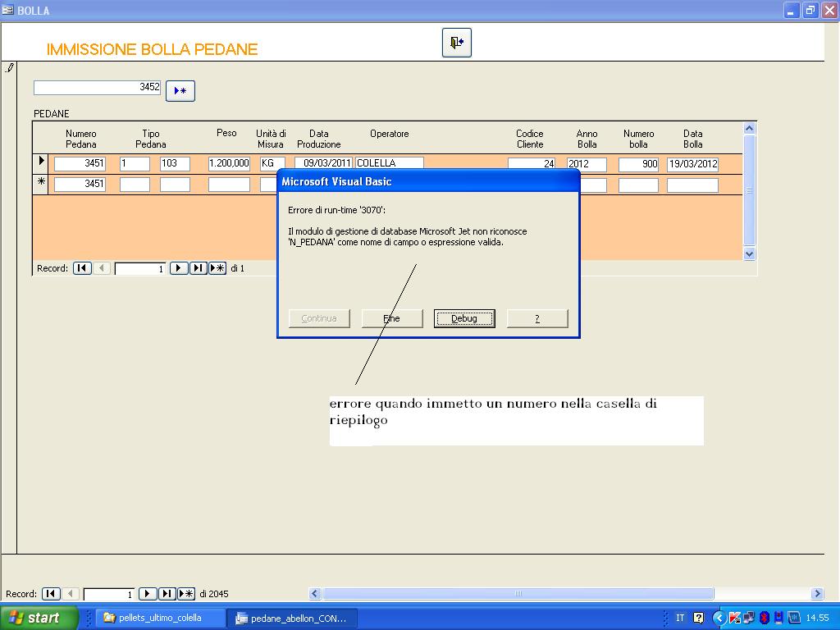Click the ? help button in error dialog
Image resolution: width=840 pixels, height=630 pixels.
pos(537,318)
